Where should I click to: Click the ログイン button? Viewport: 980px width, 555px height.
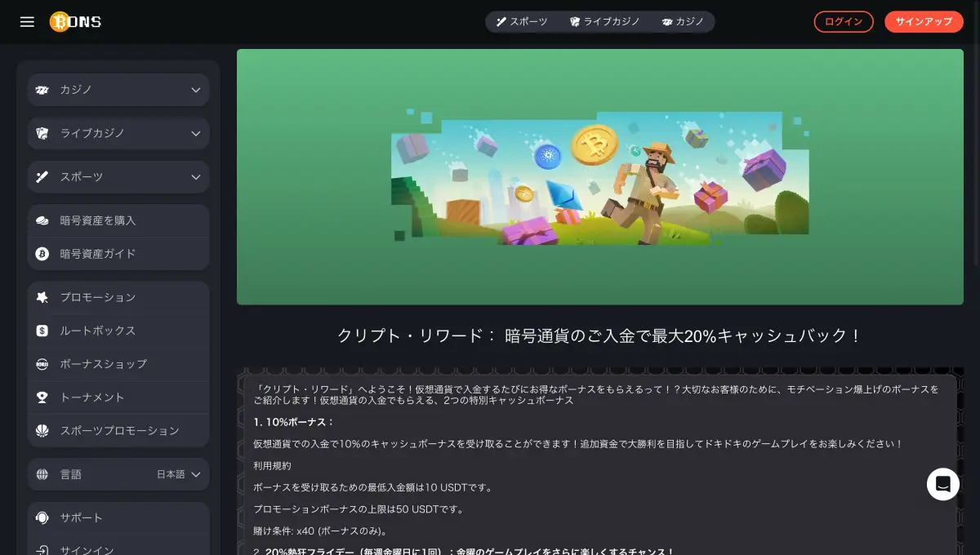tap(844, 22)
